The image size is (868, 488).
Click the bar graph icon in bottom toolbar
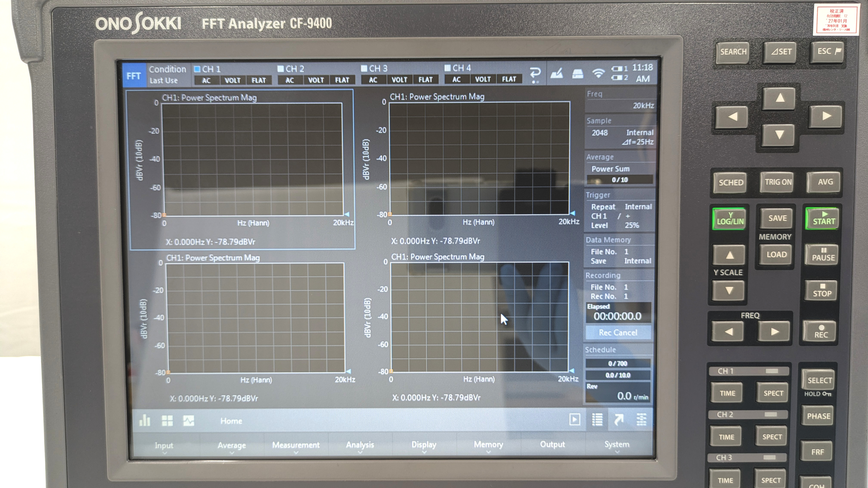coord(144,420)
